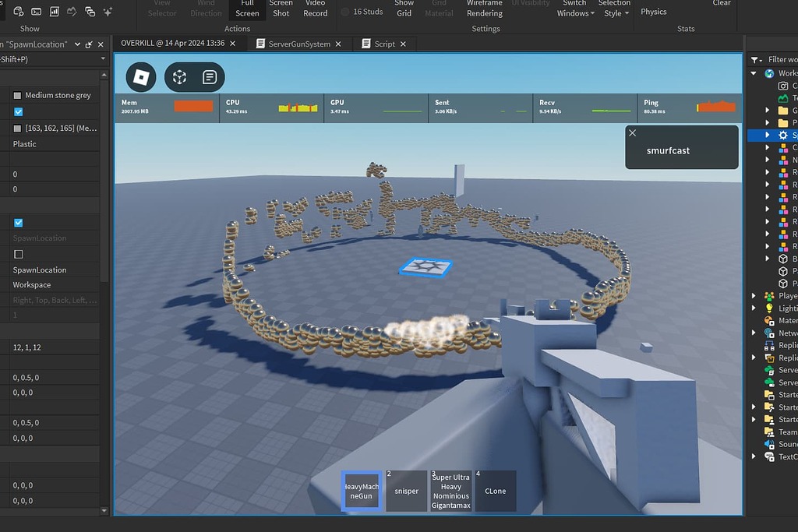798x532 pixels.
Task: Select the Script tab
Action: click(x=384, y=44)
